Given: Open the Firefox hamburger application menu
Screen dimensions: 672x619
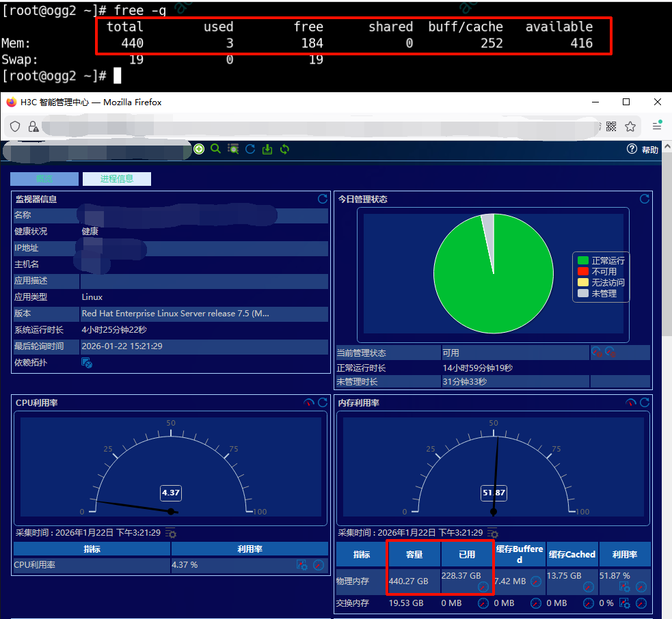Looking at the screenshot, I should pyautogui.click(x=657, y=126).
